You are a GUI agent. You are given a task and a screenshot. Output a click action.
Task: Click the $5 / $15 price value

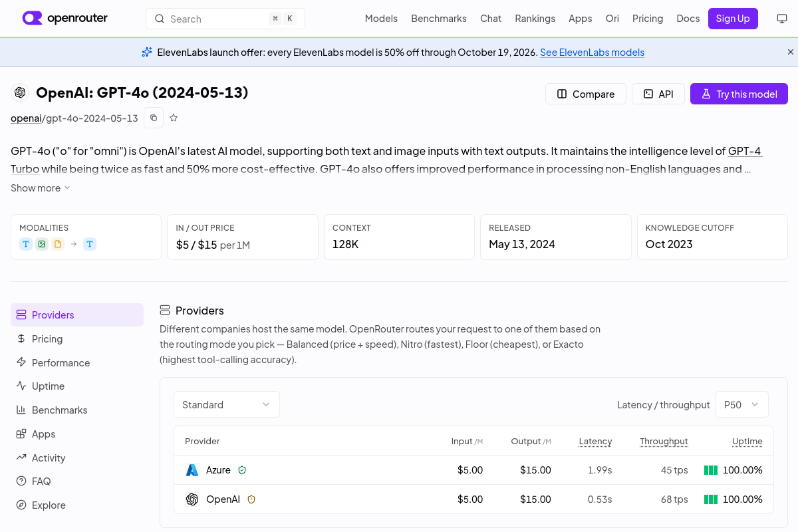click(x=196, y=245)
